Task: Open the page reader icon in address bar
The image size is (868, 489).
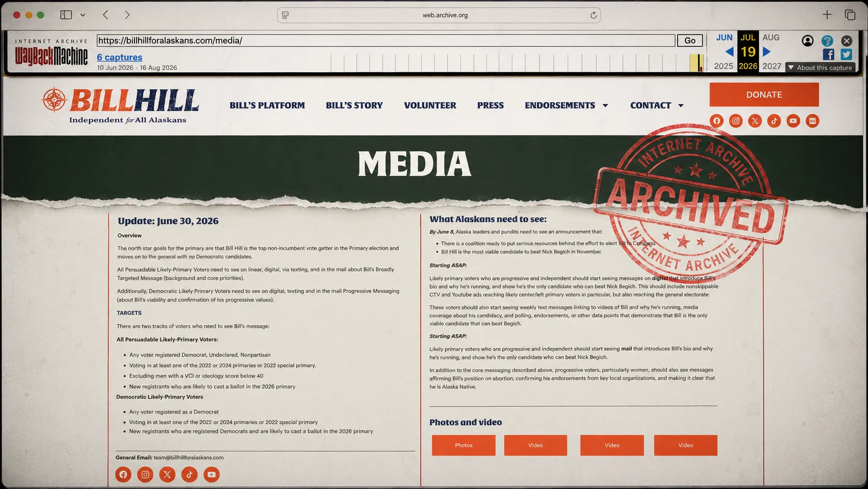Action: pyautogui.click(x=285, y=15)
